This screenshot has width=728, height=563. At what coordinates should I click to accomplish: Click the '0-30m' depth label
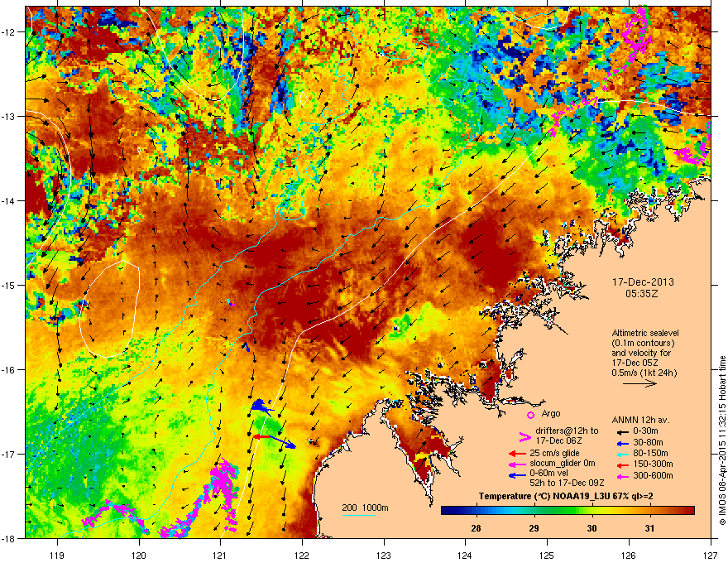click(x=645, y=431)
